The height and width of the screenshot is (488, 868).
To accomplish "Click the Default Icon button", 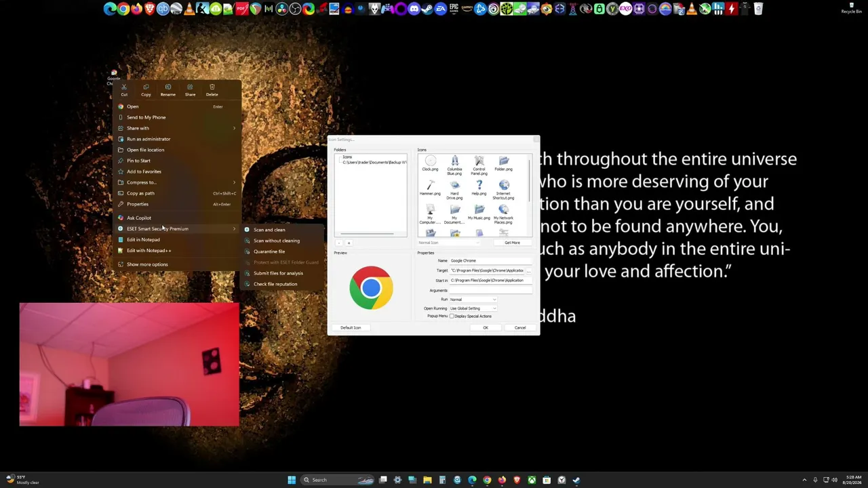I will [x=351, y=328].
